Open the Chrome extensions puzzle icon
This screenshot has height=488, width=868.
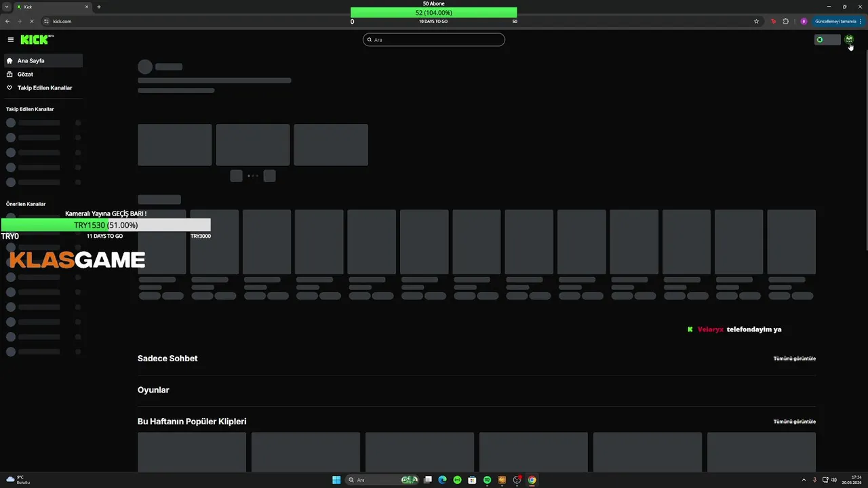coord(786,21)
